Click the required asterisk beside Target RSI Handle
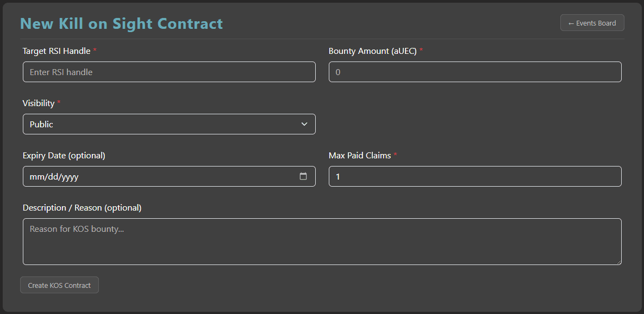The height and width of the screenshot is (314, 644). point(95,51)
